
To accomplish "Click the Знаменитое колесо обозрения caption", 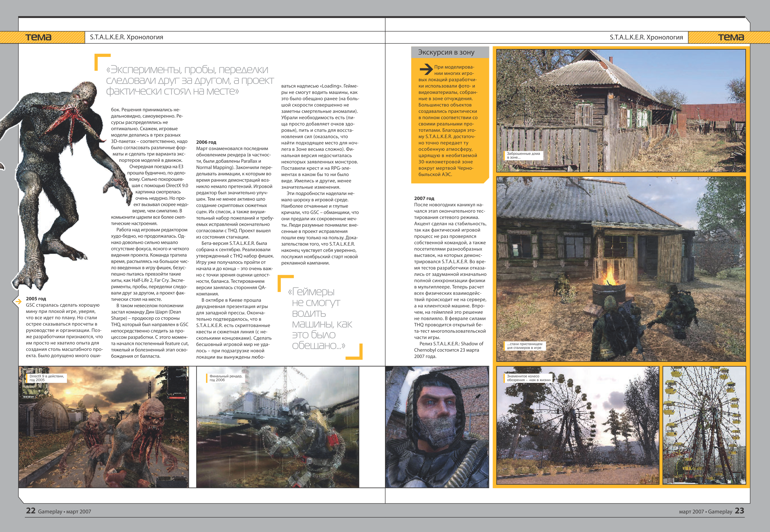I will [x=528, y=378].
